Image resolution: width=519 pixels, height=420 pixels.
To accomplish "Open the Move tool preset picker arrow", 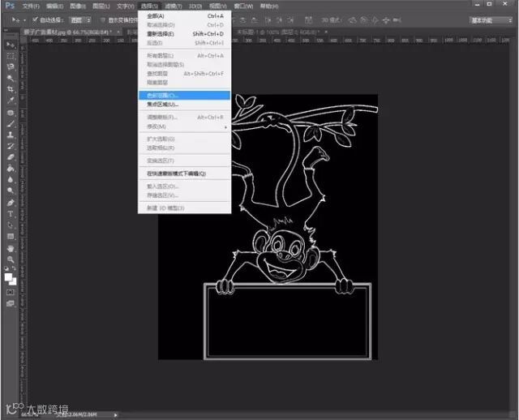I will 24,20.
